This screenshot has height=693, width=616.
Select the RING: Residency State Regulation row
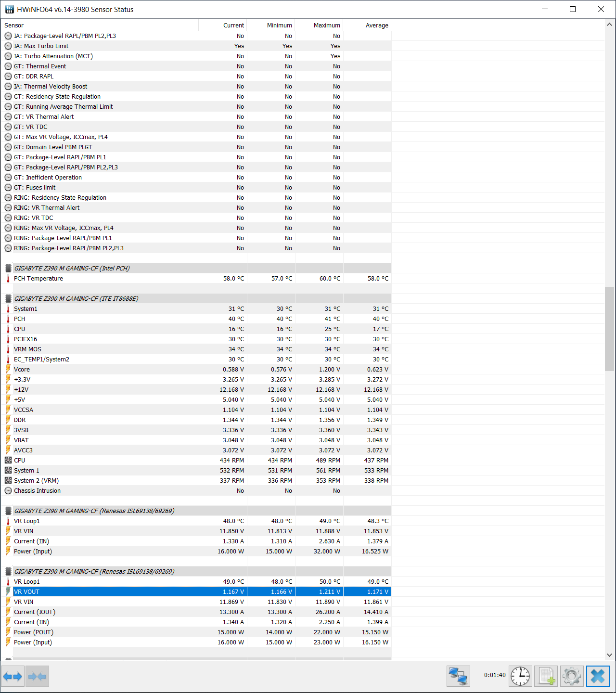pos(196,198)
